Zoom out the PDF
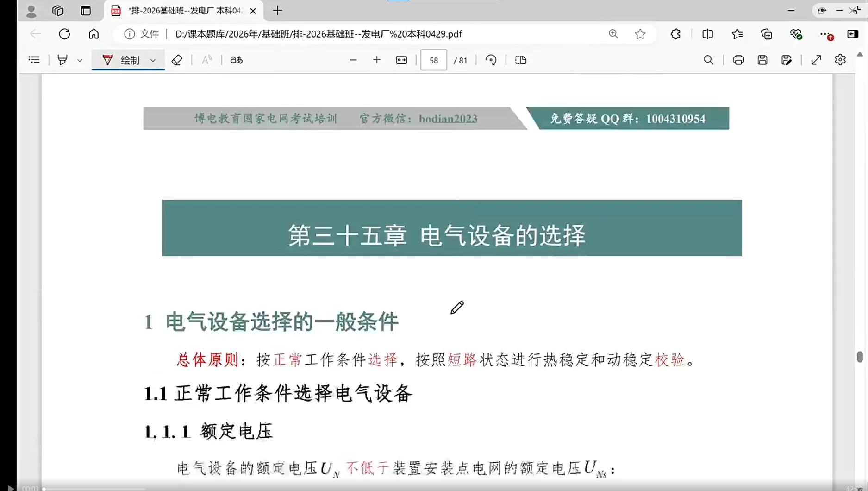Screen dimensions: 868x491 tap(353, 60)
